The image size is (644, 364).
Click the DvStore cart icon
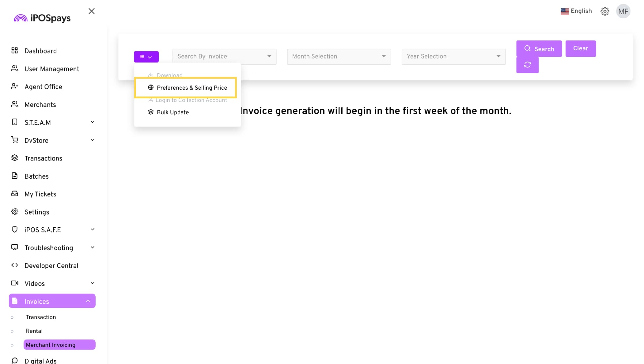[x=14, y=140]
